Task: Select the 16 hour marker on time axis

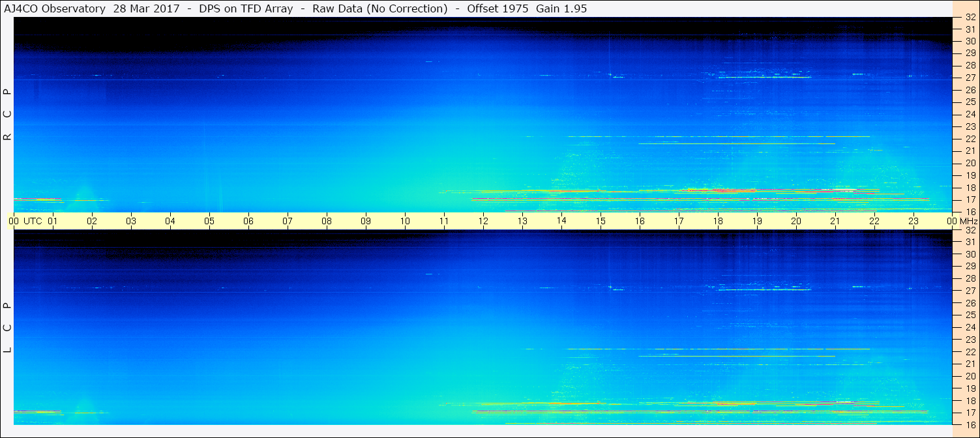Action: pos(640,221)
